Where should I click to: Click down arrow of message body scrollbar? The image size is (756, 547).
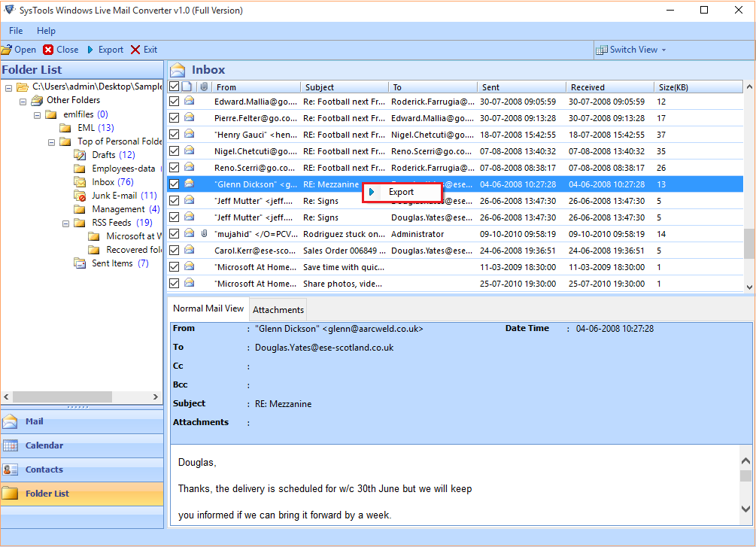(x=745, y=509)
